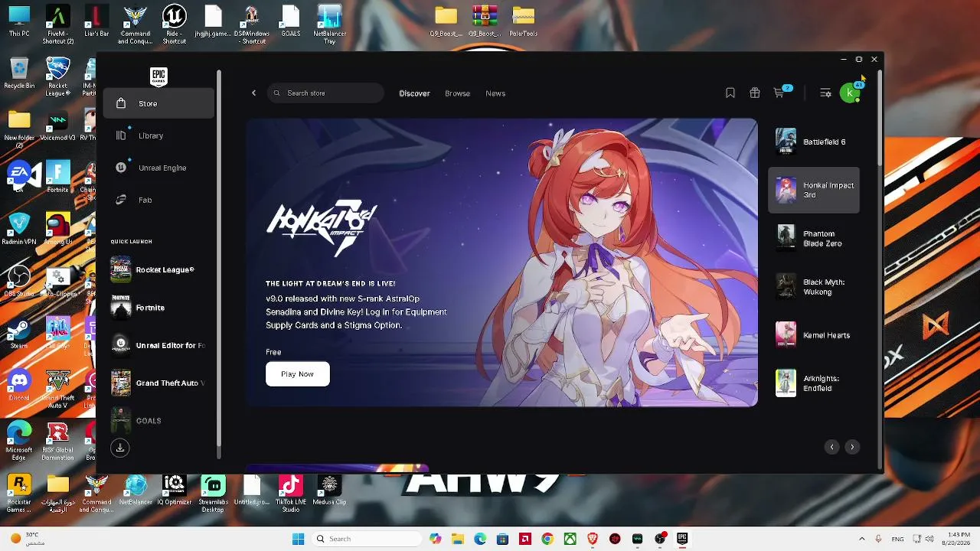Open the Fab marketplace section
Image resolution: width=980 pixels, height=551 pixels.
click(158, 200)
